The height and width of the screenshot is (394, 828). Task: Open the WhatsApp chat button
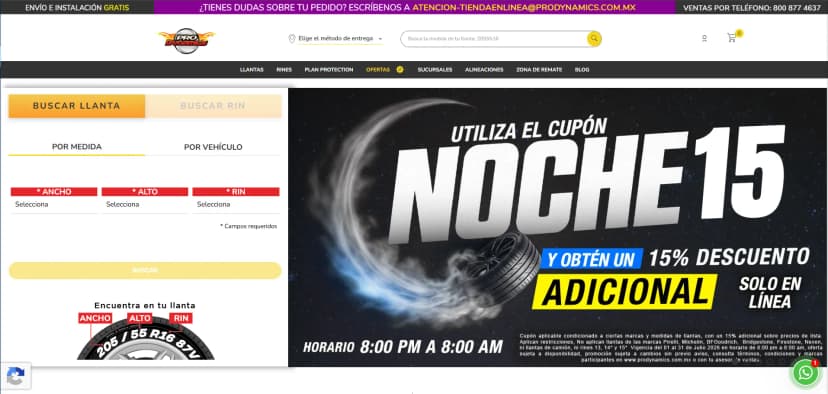pos(806,373)
